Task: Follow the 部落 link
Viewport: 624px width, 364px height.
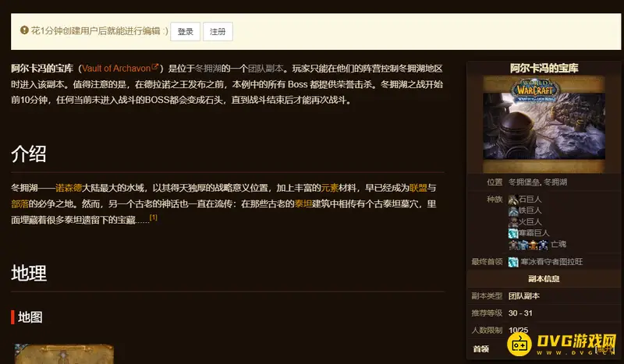Action: [20, 203]
